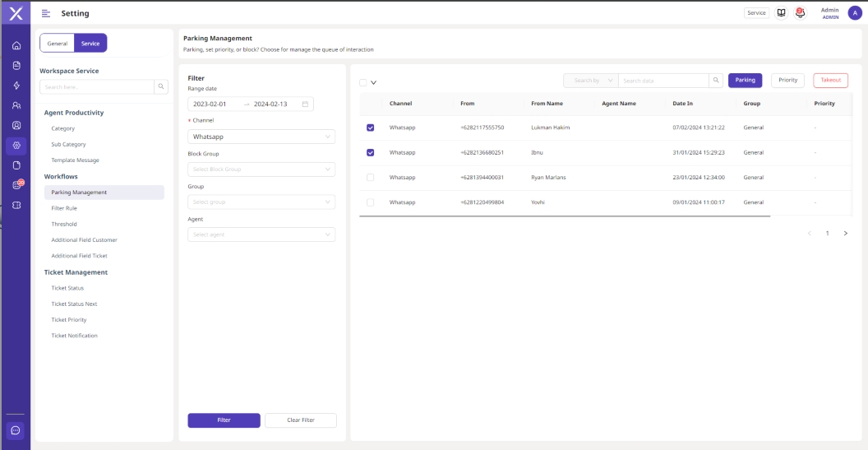868x450 pixels.
Task: Open the lightning bolt sidebar icon
Action: click(x=16, y=86)
